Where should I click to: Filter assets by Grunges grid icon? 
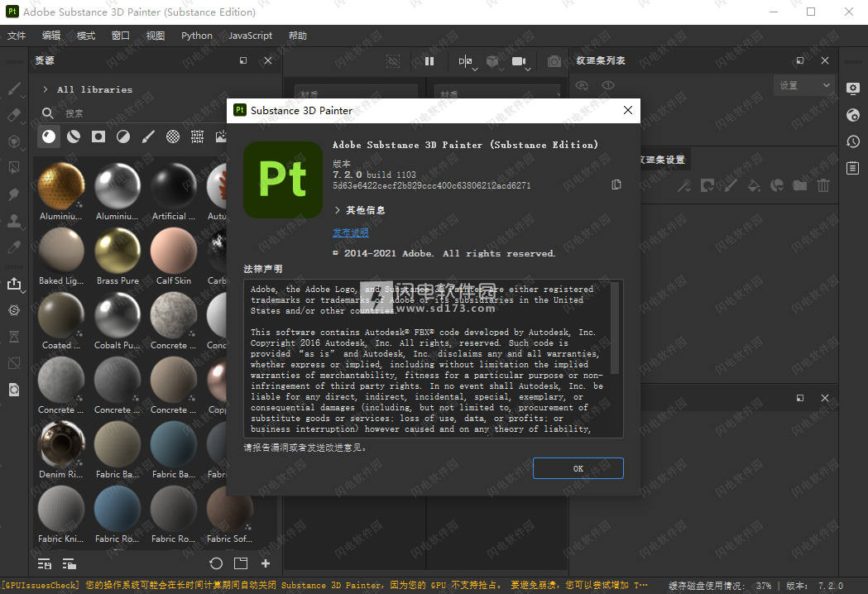[x=197, y=137]
